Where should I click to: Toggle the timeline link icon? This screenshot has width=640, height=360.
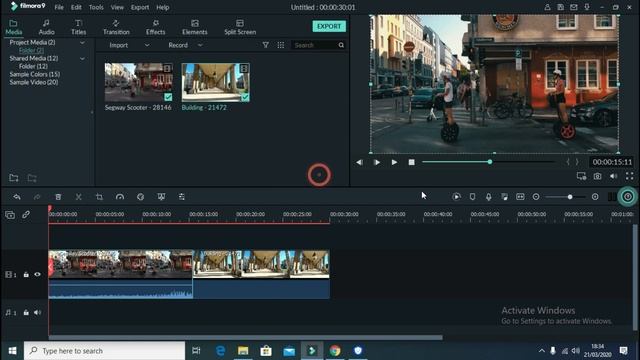click(26, 214)
